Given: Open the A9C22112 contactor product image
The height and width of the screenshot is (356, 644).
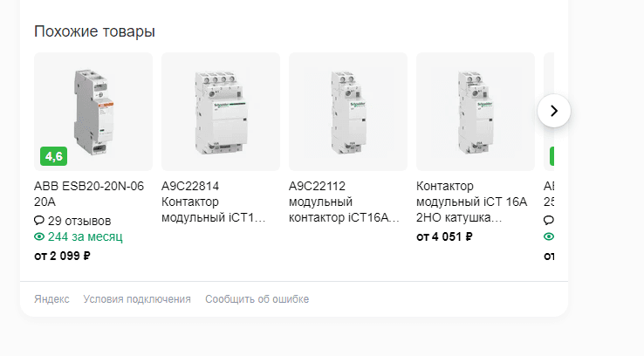Looking at the screenshot, I should [x=348, y=112].
